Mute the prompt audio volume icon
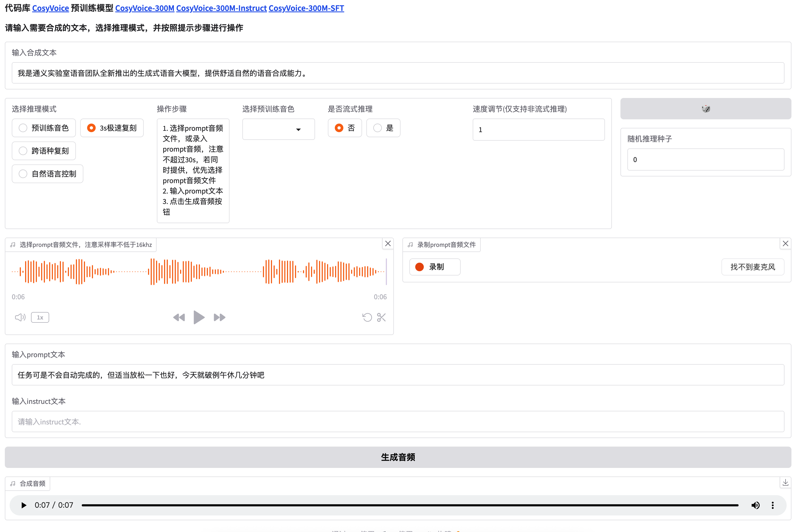Image resolution: width=800 pixels, height=532 pixels. point(20,317)
